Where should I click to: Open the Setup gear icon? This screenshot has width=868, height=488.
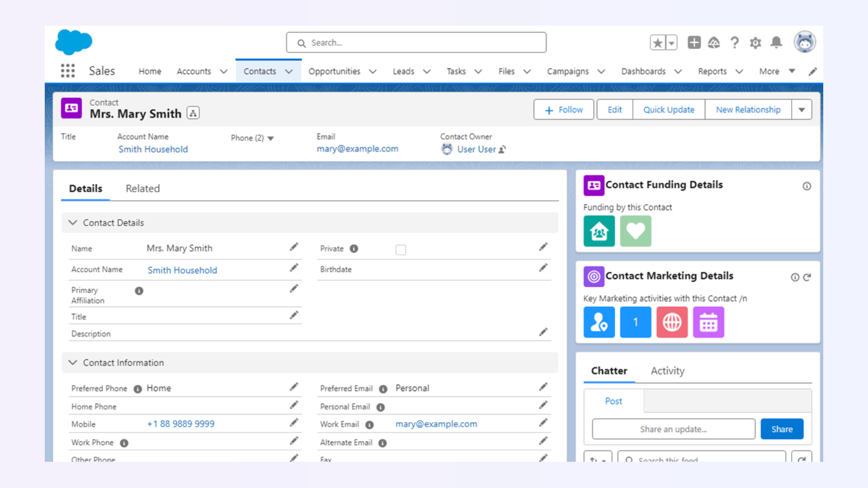point(755,43)
